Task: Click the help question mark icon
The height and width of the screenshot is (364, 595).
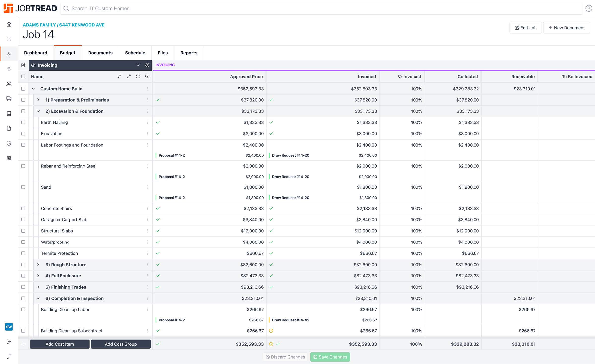Action: pos(589,8)
